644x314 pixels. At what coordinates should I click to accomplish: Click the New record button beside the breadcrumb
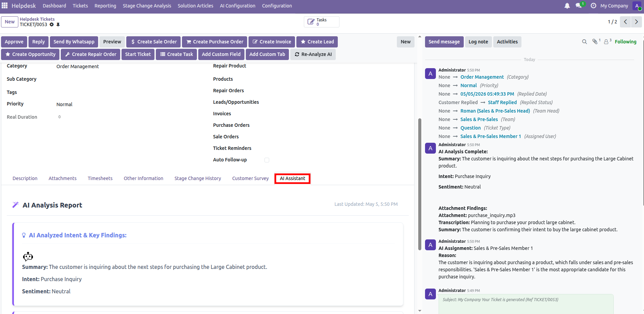pyautogui.click(x=10, y=22)
